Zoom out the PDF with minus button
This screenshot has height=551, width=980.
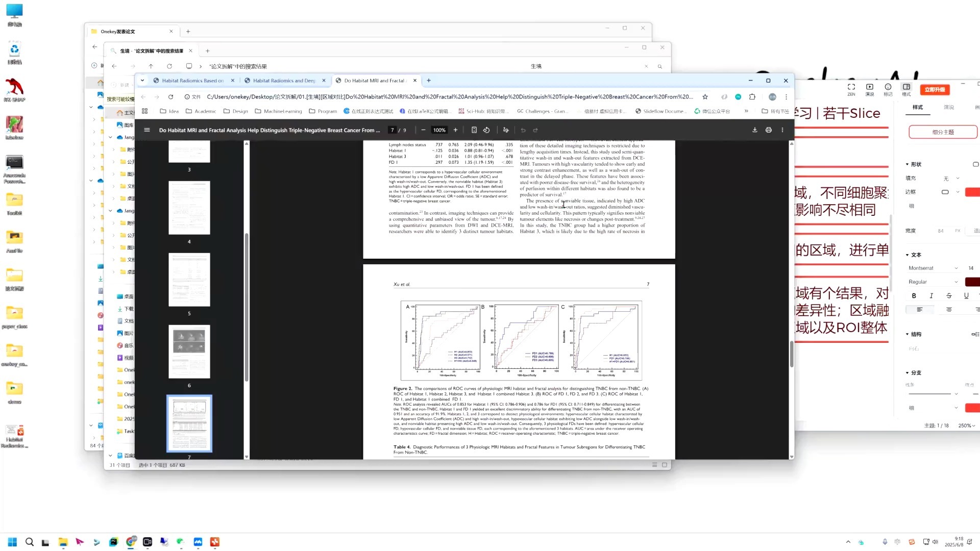pos(423,130)
